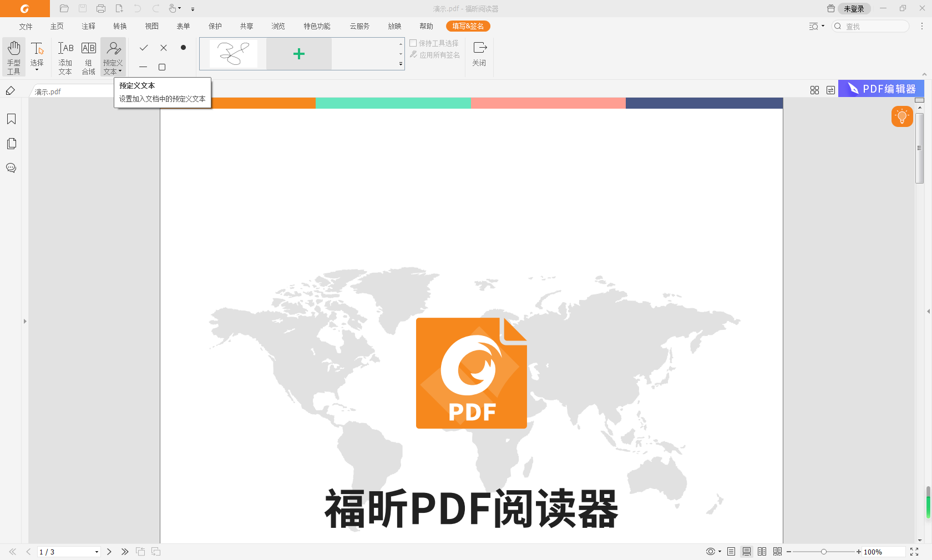Open the comments panel in the left sidebar

11,168
